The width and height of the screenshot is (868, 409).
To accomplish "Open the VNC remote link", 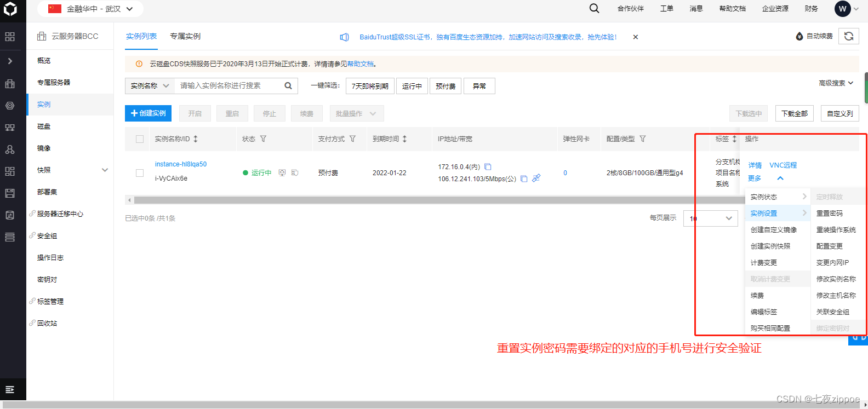I will tap(783, 165).
